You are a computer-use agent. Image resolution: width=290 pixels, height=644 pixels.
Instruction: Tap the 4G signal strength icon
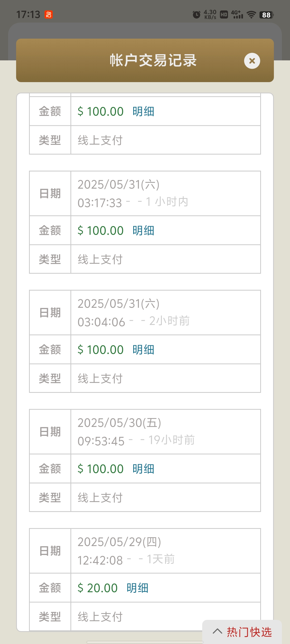237,14
